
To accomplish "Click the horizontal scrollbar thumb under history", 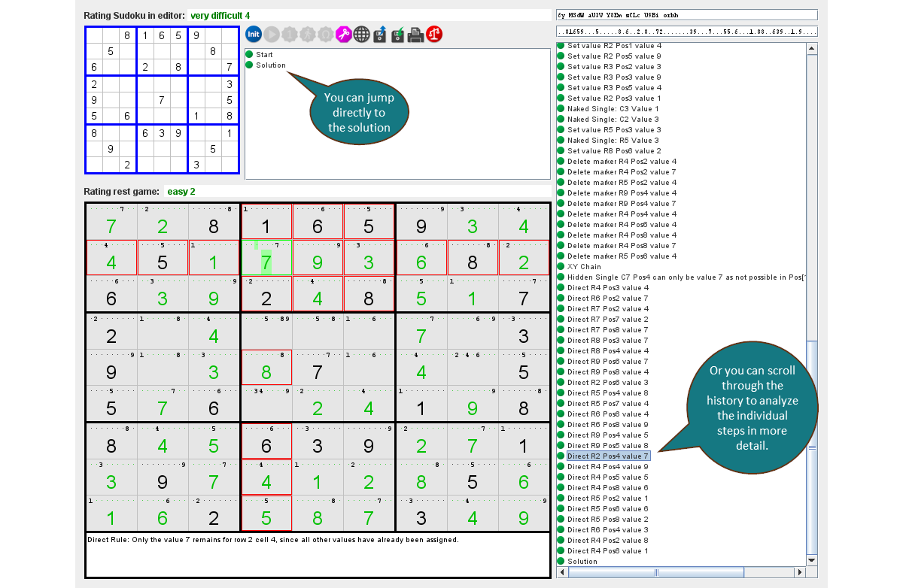I will (655, 572).
